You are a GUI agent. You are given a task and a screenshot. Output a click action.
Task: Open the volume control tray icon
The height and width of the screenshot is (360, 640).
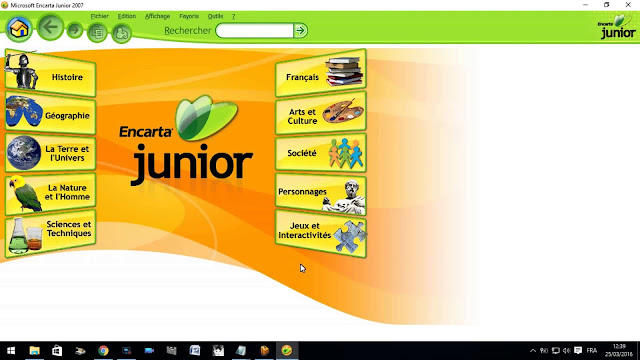567,351
